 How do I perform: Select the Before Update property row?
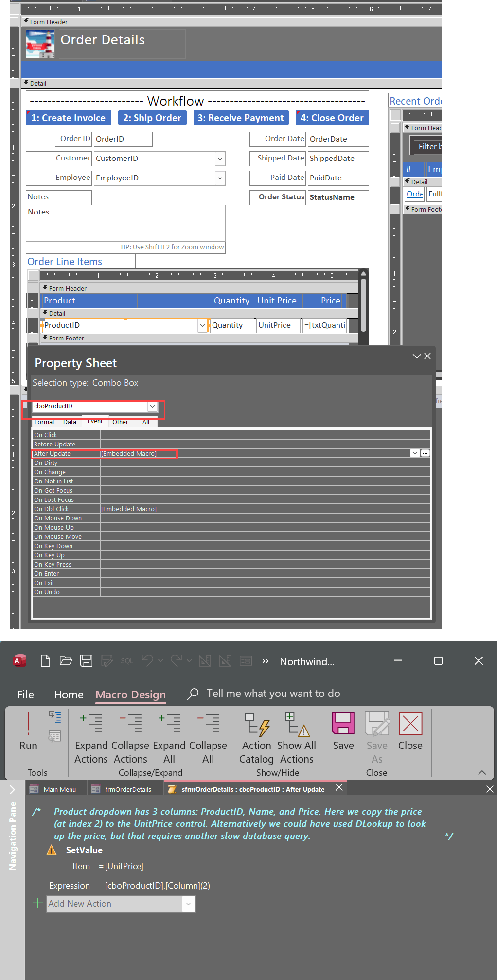231,445
